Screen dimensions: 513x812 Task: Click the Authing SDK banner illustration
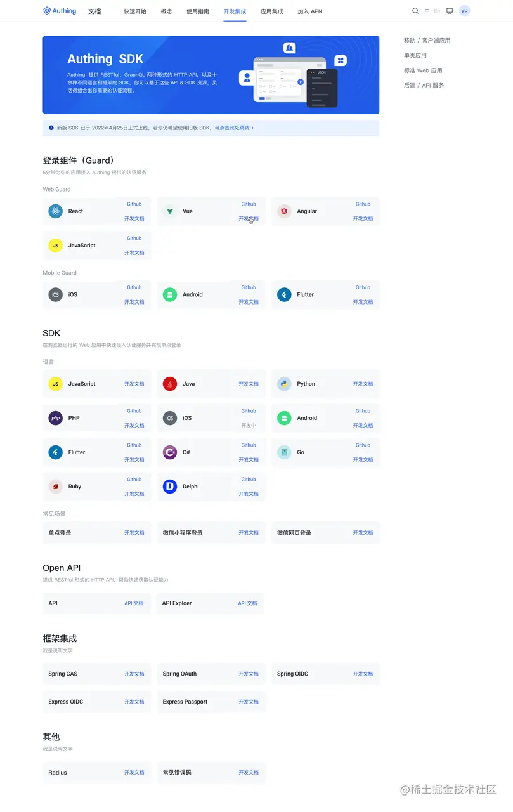(x=293, y=75)
